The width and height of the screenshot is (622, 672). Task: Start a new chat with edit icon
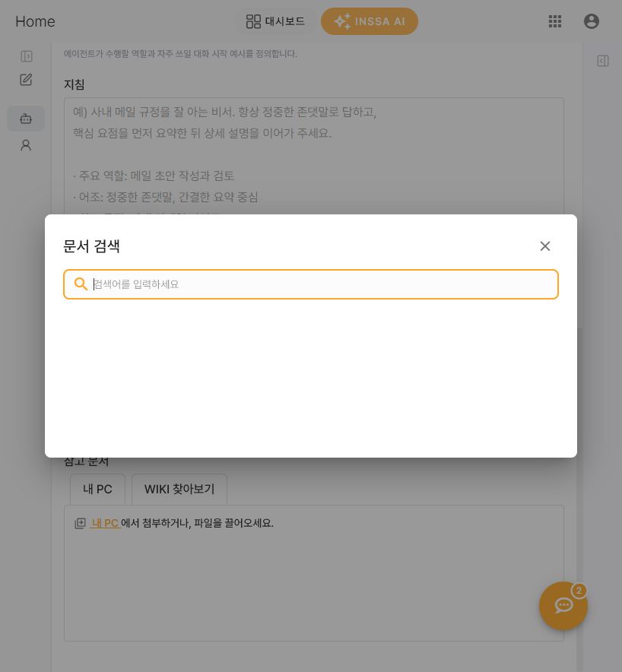tap(26, 80)
